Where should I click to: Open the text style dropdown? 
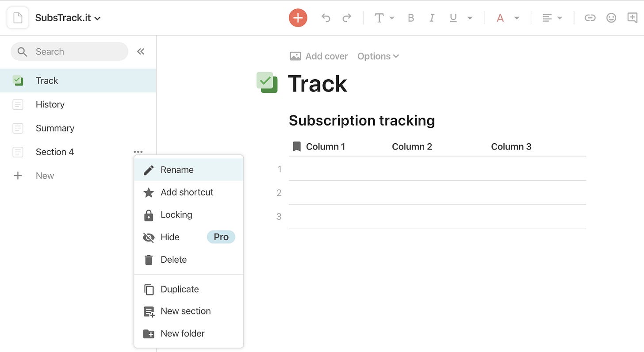[384, 18]
